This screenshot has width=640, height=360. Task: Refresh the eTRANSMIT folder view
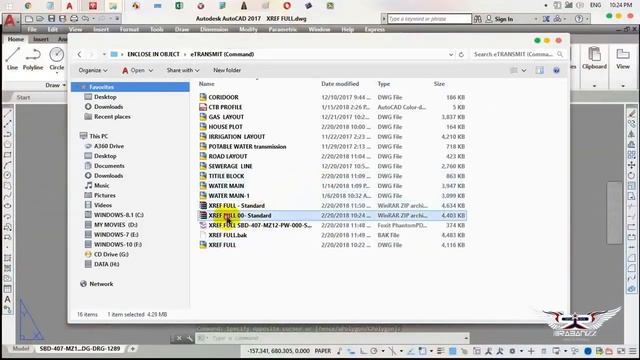click(x=461, y=54)
